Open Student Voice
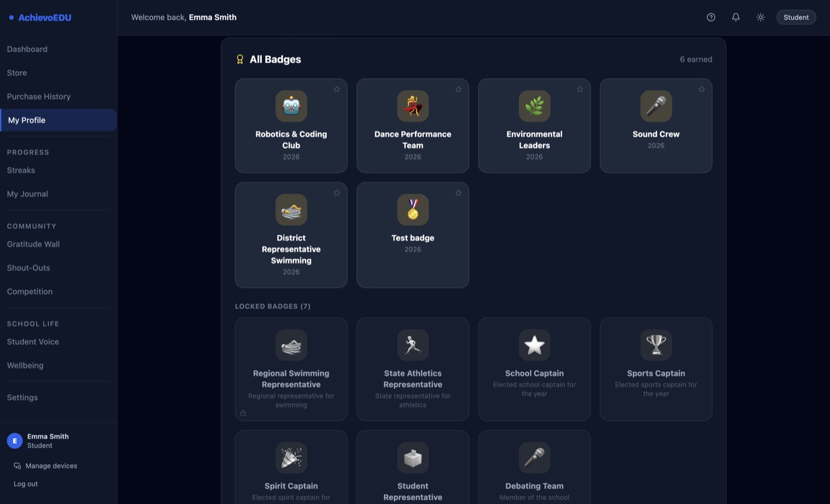This screenshot has width=830, height=504. pos(33,342)
